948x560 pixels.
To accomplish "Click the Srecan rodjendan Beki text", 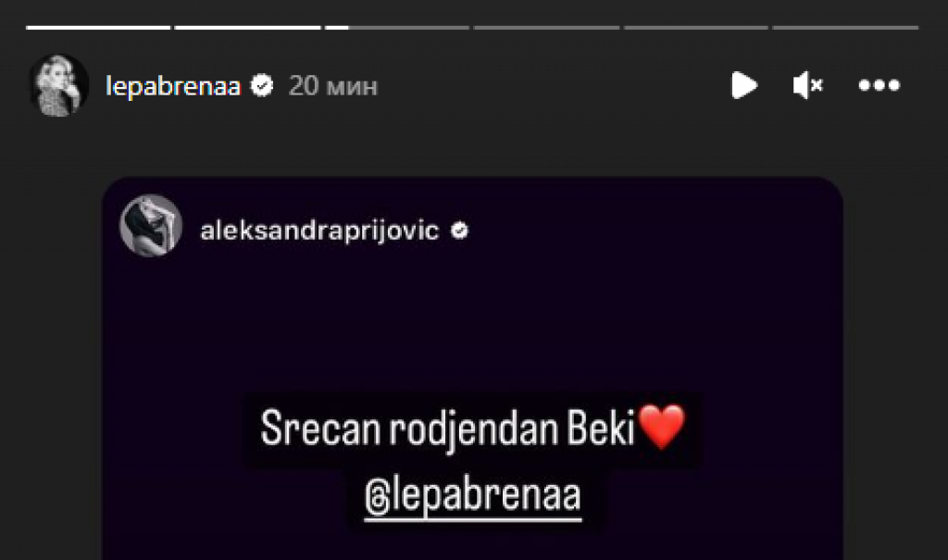I will click(448, 429).
